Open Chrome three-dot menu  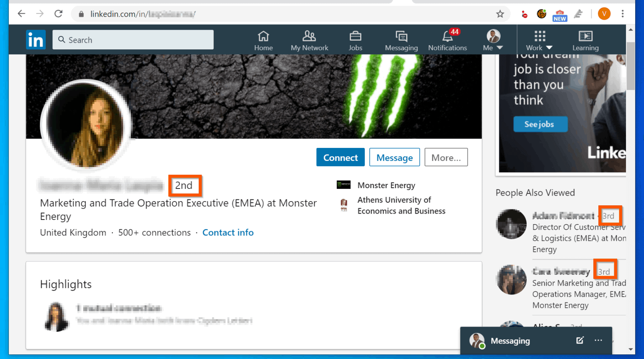pyautogui.click(x=623, y=14)
